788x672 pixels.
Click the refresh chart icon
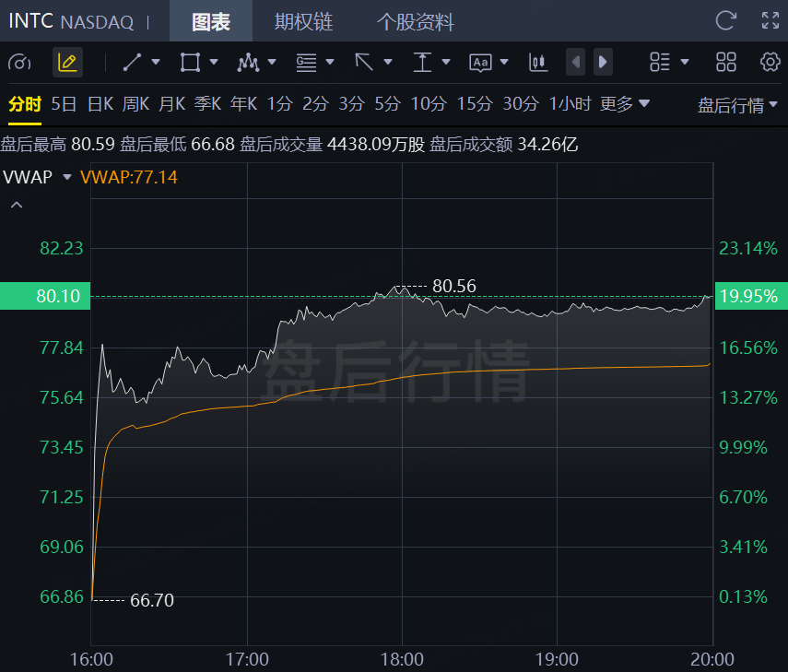[x=725, y=20]
